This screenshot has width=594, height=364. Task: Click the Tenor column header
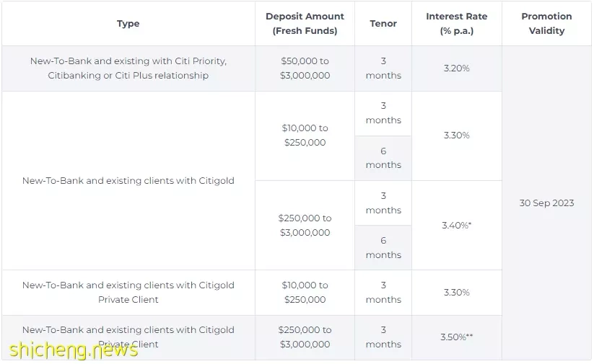(x=383, y=24)
